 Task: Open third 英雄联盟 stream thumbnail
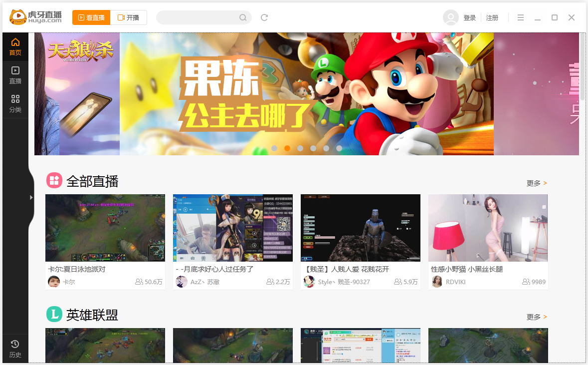click(x=361, y=346)
